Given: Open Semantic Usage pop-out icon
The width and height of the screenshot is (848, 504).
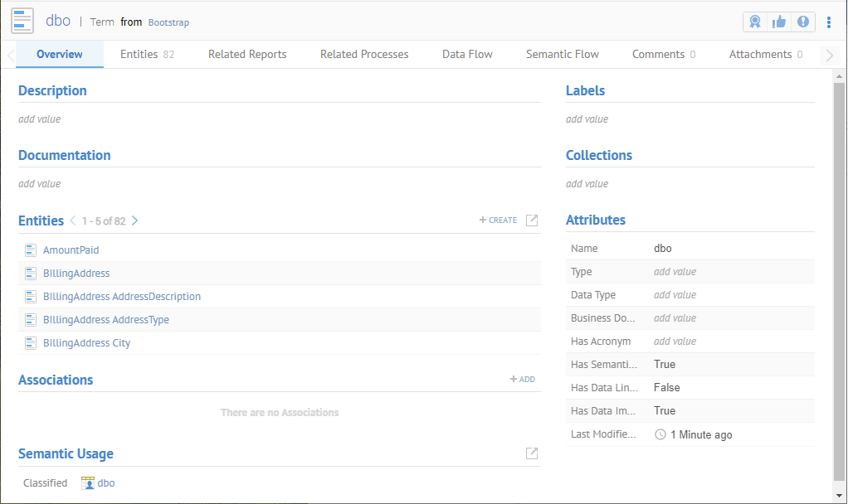Looking at the screenshot, I should click(532, 453).
